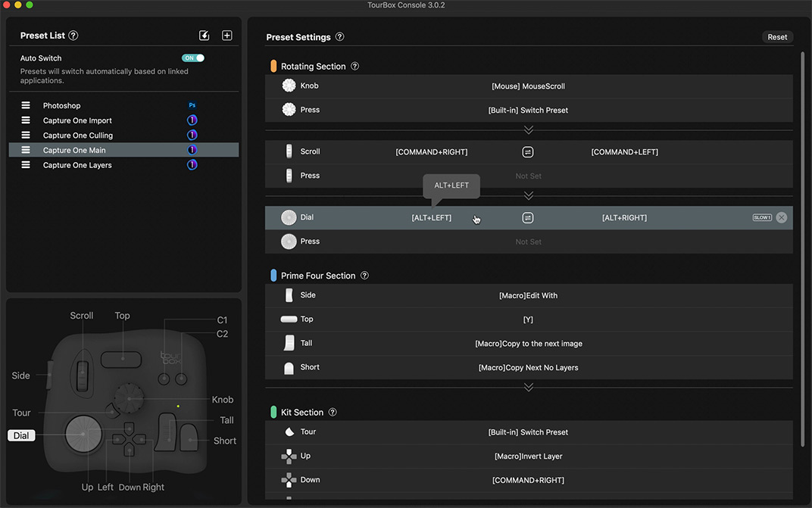This screenshot has width=812, height=508.
Task: Expand the options below Knob Press row
Action: (x=528, y=129)
